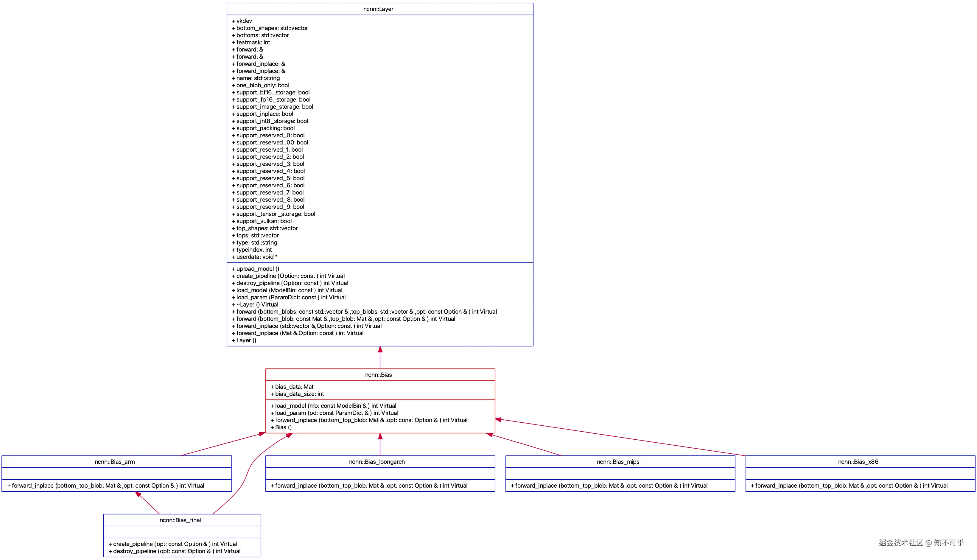Screen dimensions: 977x560
Task: Click '+ support_bf16_storage: bool' line
Action: (x=270, y=92)
